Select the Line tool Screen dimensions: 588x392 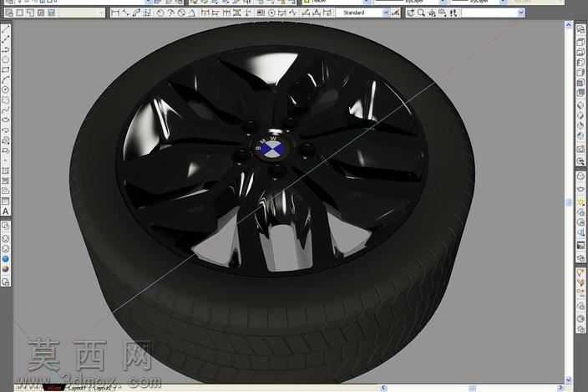(x=5, y=29)
